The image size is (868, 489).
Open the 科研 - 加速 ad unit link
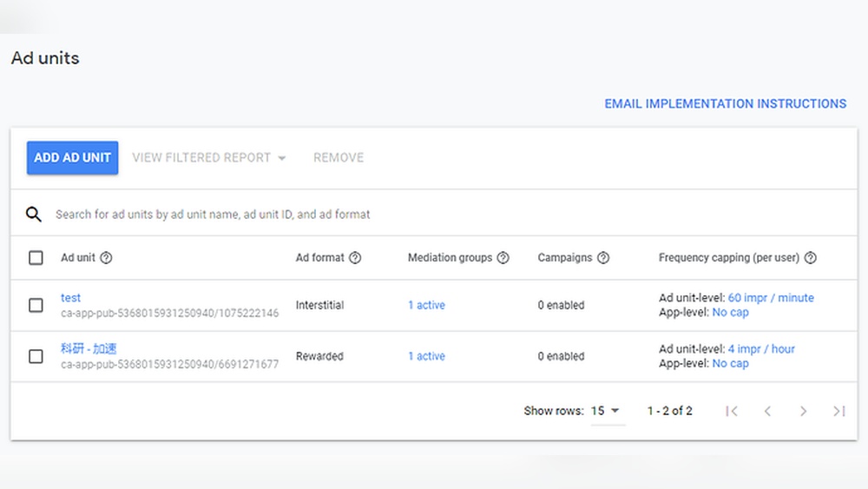89,348
